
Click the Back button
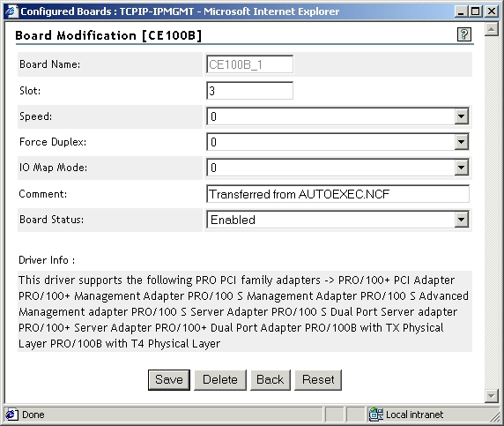pos(270,380)
